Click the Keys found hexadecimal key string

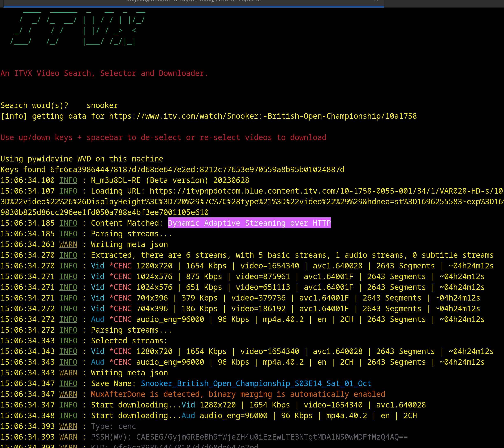point(197,169)
